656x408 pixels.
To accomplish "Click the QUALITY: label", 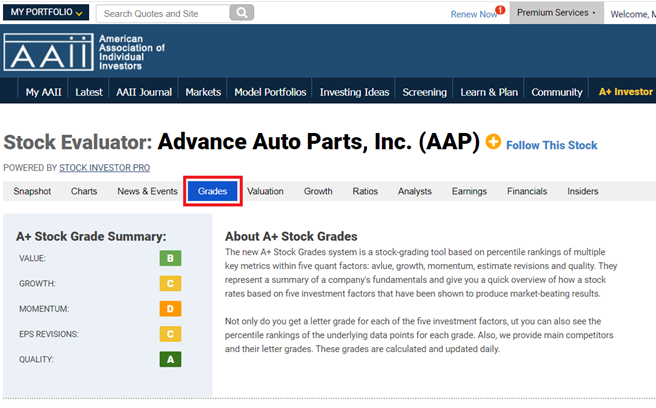I will point(36,359).
